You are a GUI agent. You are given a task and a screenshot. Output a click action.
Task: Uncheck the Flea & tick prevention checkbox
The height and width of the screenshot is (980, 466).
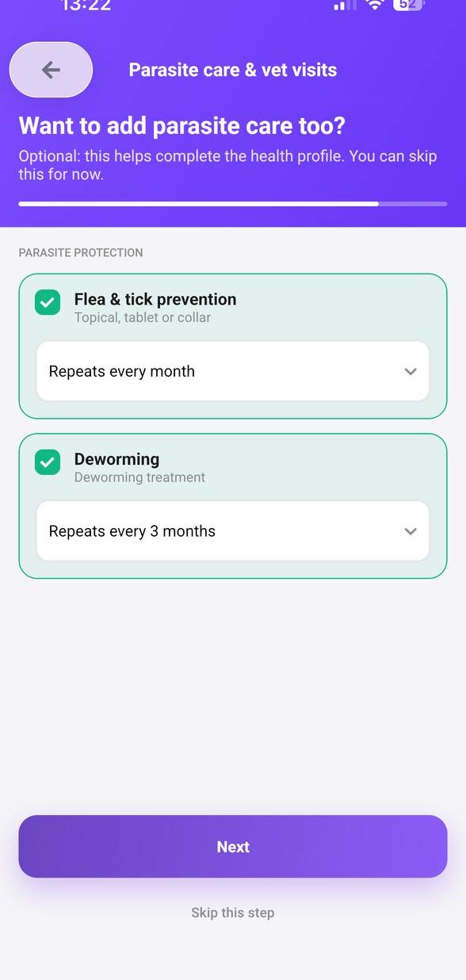(48, 302)
